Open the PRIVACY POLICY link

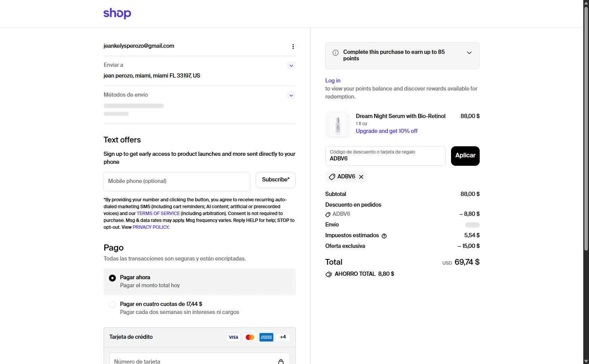tap(151, 227)
